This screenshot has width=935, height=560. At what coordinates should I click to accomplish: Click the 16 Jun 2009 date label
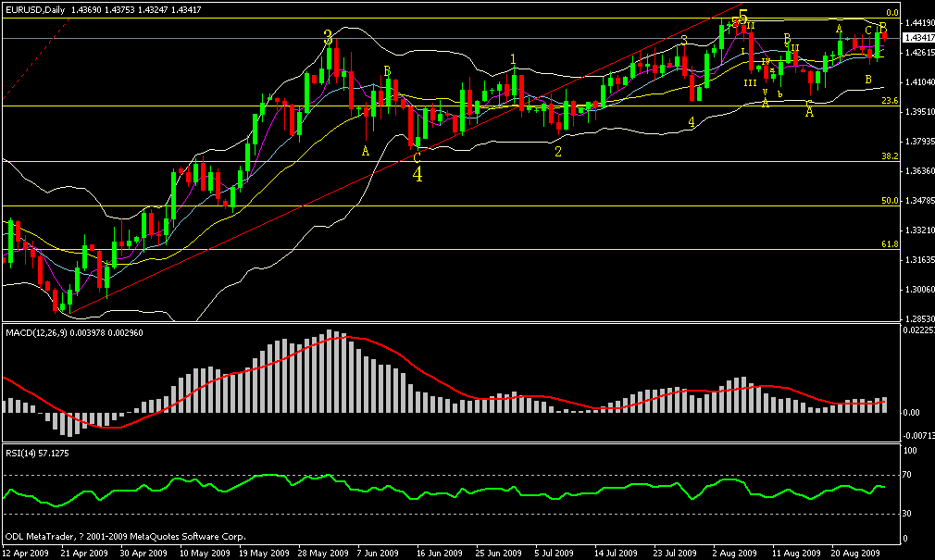tap(440, 553)
